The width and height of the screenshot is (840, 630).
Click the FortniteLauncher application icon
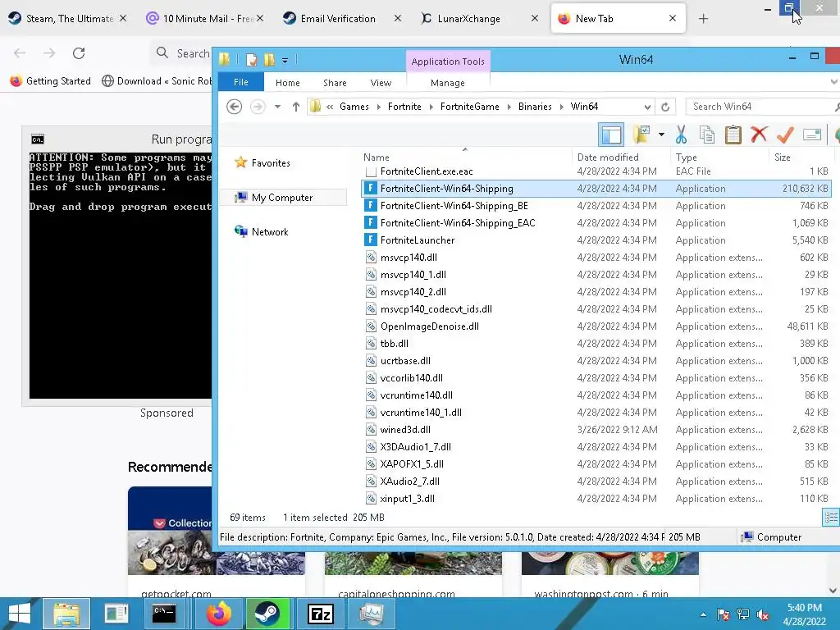point(370,240)
